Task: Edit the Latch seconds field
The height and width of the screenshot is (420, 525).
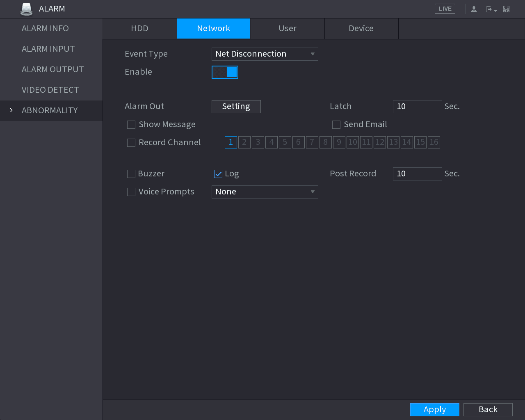Action: click(x=418, y=107)
